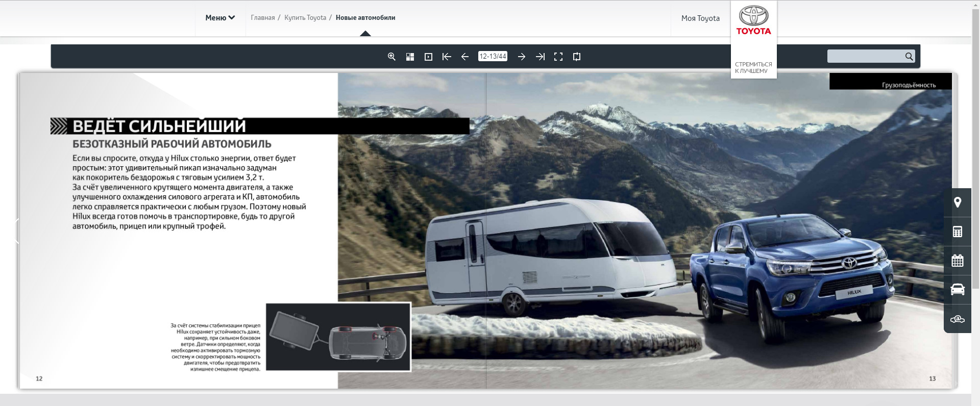This screenshot has height=406, width=980.
Task: Click the ВЕДЁТ СИЛЬНЕЙШИЙ headline
Action: click(x=159, y=126)
